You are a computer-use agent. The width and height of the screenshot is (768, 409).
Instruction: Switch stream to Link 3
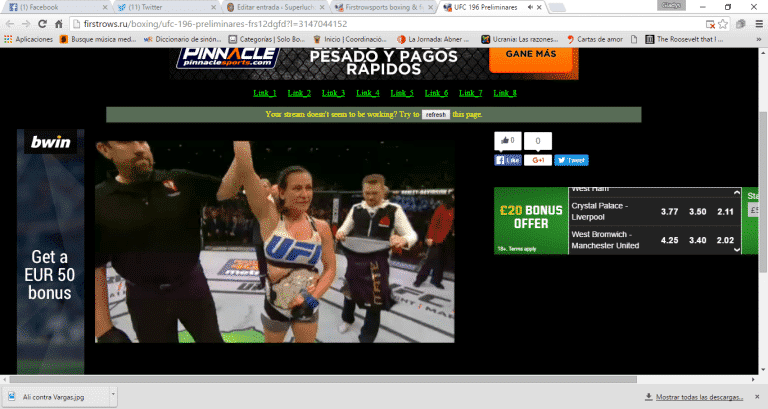click(334, 93)
